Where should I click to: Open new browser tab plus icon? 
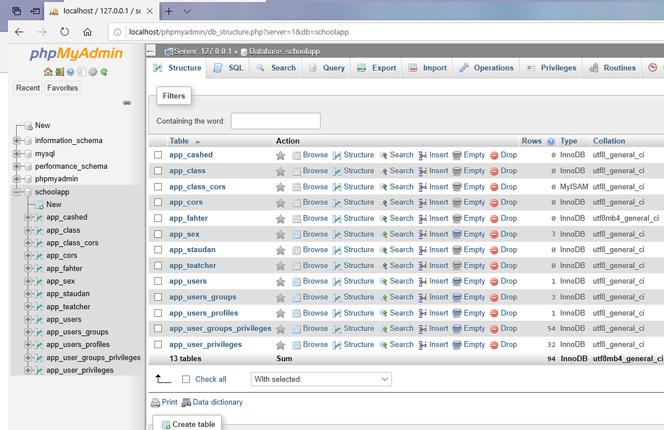pyautogui.click(x=169, y=11)
